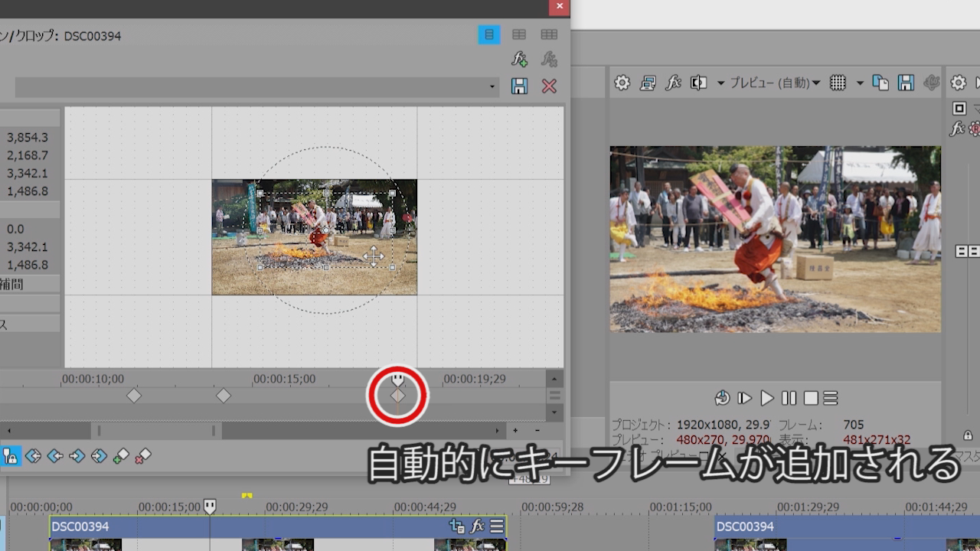
Task: Open the プレビュー (自動) quality dropdown
Action: [x=774, y=83]
